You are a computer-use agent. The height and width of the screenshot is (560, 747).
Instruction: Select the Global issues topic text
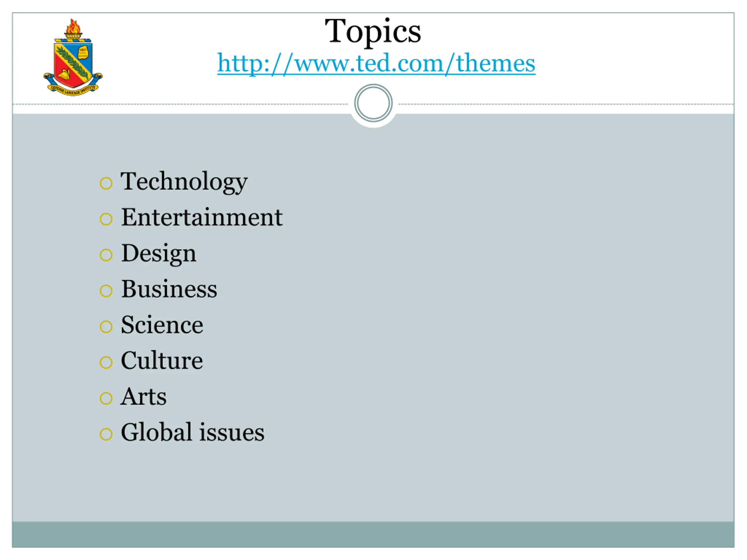[193, 433]
